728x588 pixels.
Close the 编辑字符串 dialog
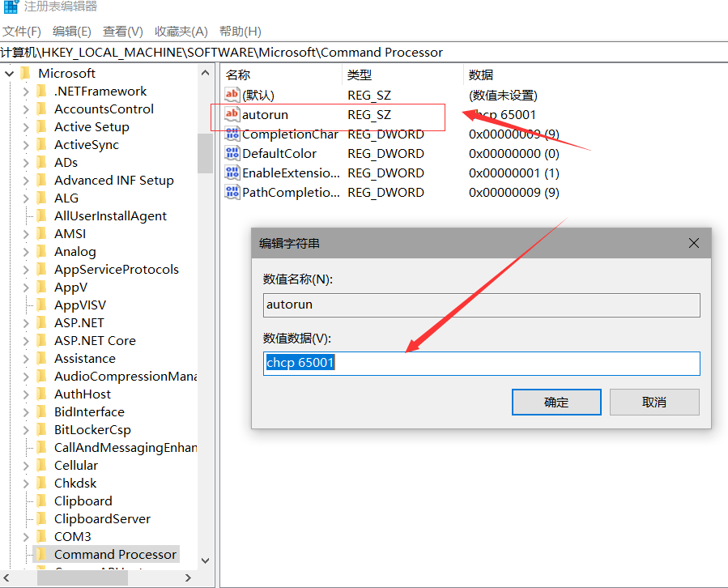[x=694, y=243]
